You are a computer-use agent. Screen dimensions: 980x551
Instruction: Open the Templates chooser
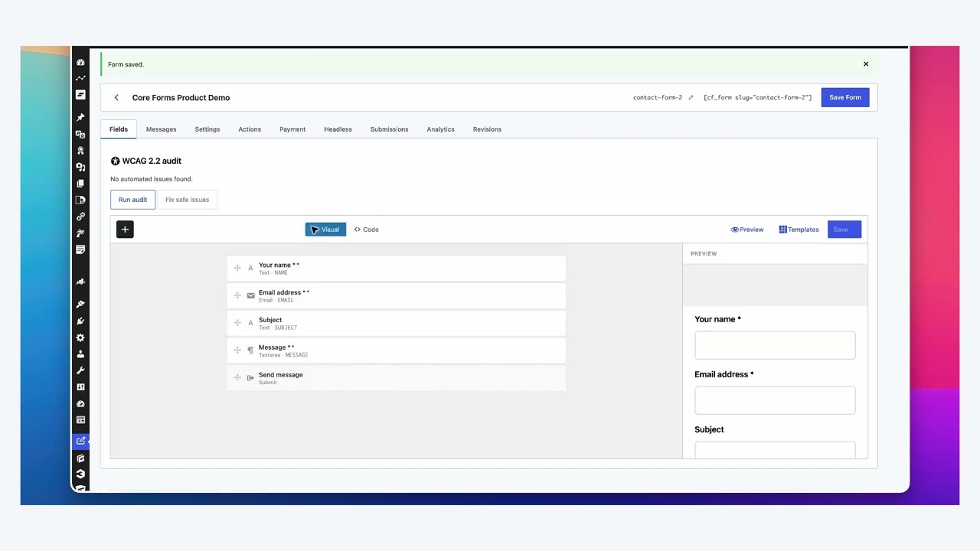coord(799,230)
